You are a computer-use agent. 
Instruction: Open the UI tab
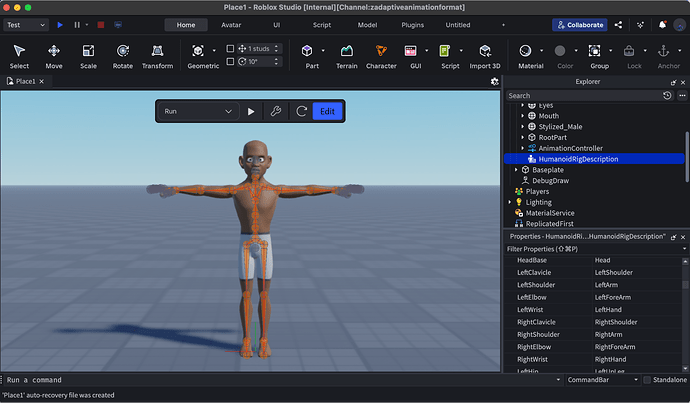pyautogui.click(x=276, y=25)
